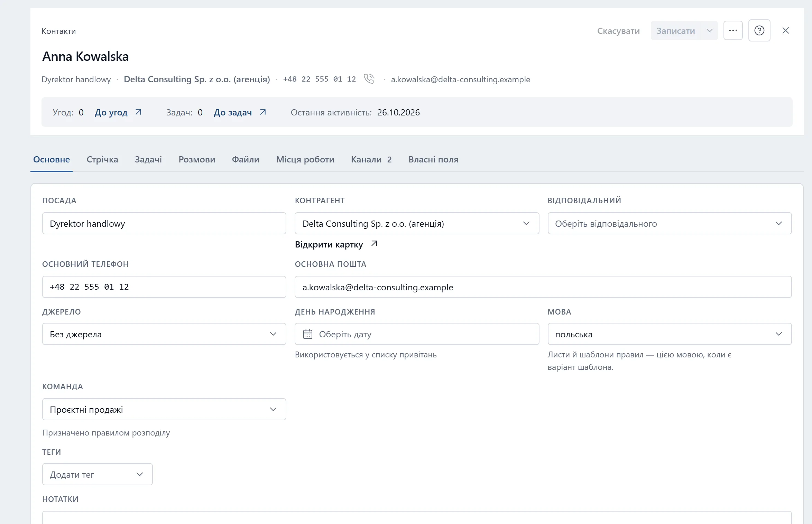Click the arrow icon next to До угод
The height and width of the screenshot is (524, 812).
(138, 112)
